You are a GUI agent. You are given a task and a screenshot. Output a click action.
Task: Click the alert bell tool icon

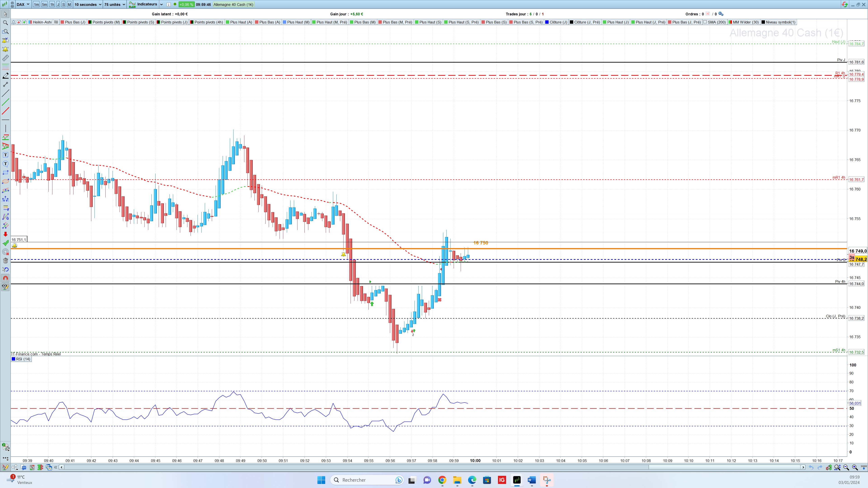pos(5,49)
